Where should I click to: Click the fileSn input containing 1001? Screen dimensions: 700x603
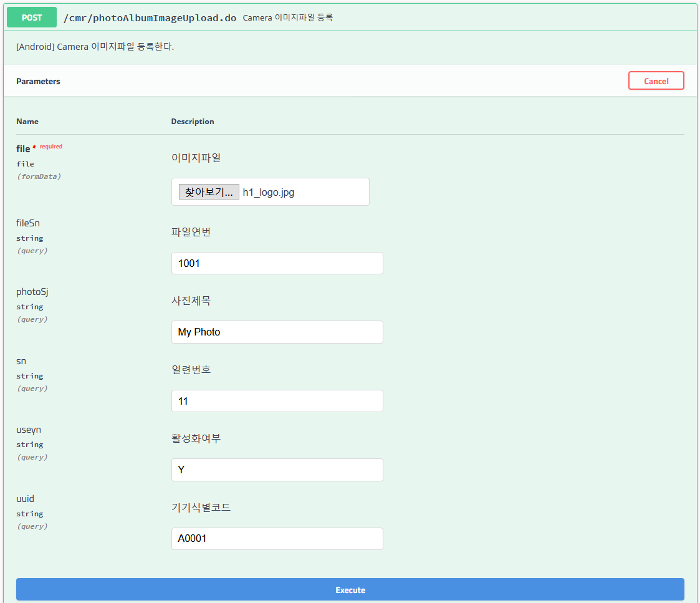pos(277,263)
